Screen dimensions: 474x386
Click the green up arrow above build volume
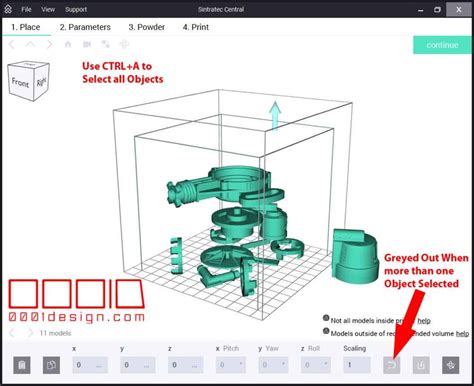pos(275,116)
